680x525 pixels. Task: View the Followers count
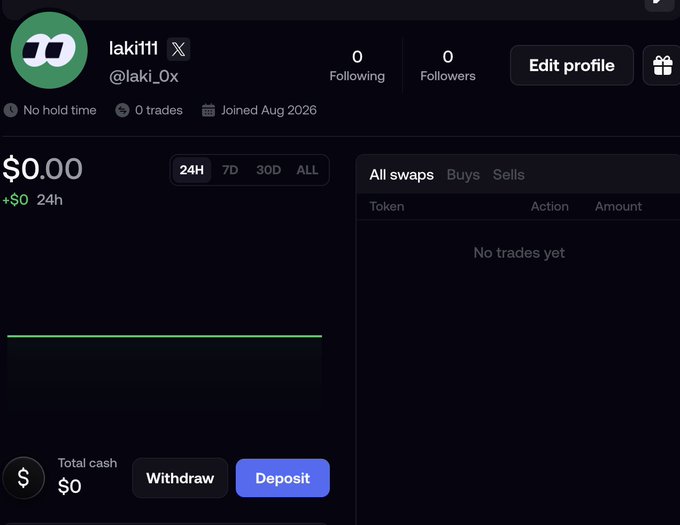tap(448, 65)
